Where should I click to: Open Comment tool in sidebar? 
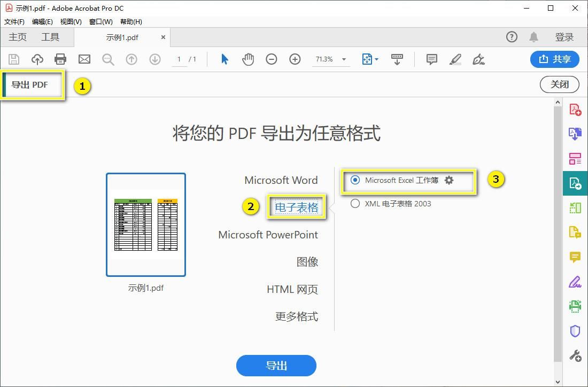pos(575,257)
